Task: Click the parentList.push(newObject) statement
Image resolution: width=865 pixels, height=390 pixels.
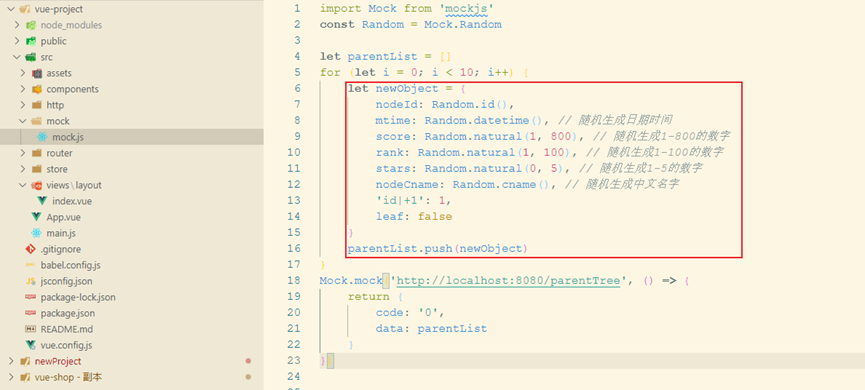Action: [x=438, y=249]
